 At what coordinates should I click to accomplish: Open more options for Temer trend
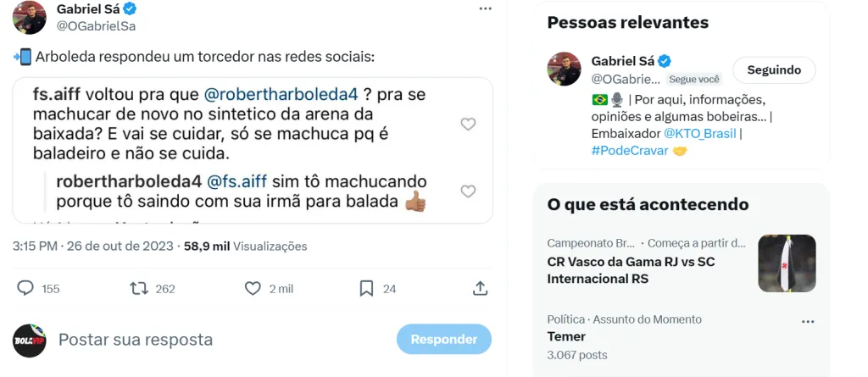click(x=808, y=322)
